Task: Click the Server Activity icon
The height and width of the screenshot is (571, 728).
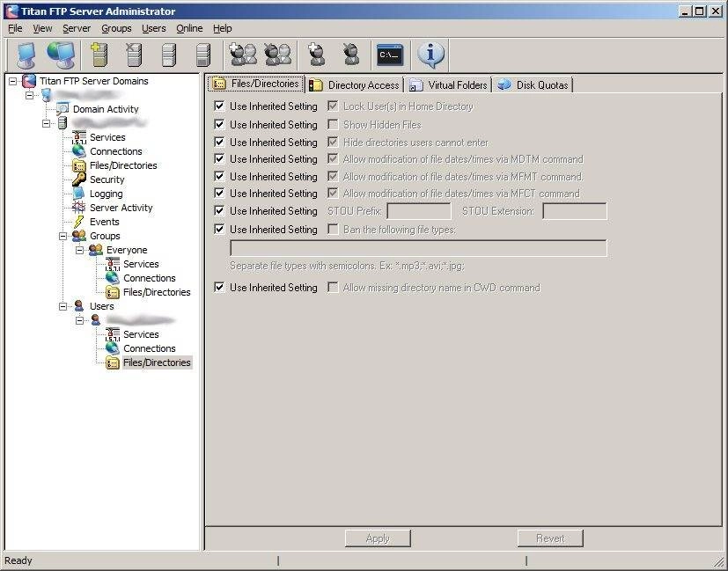Action: pyautogui.click(x=79, y=208)
